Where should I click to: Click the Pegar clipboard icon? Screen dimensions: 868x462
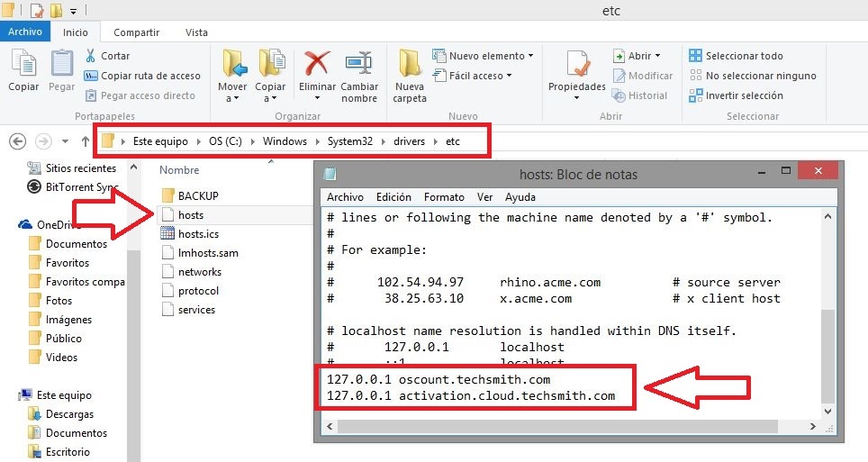tap(61, 62)
